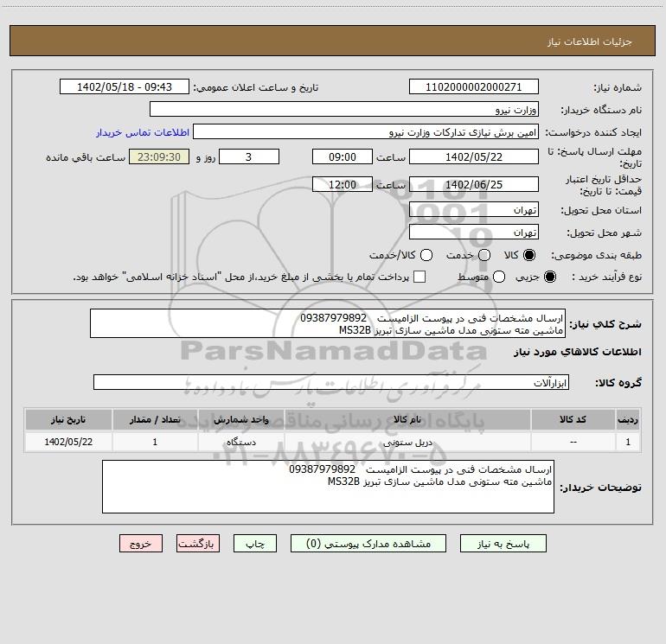The height and width of the screenshot is (644, 666).
Task: Click the remaining days field showing 3
Action: point(249,156)
